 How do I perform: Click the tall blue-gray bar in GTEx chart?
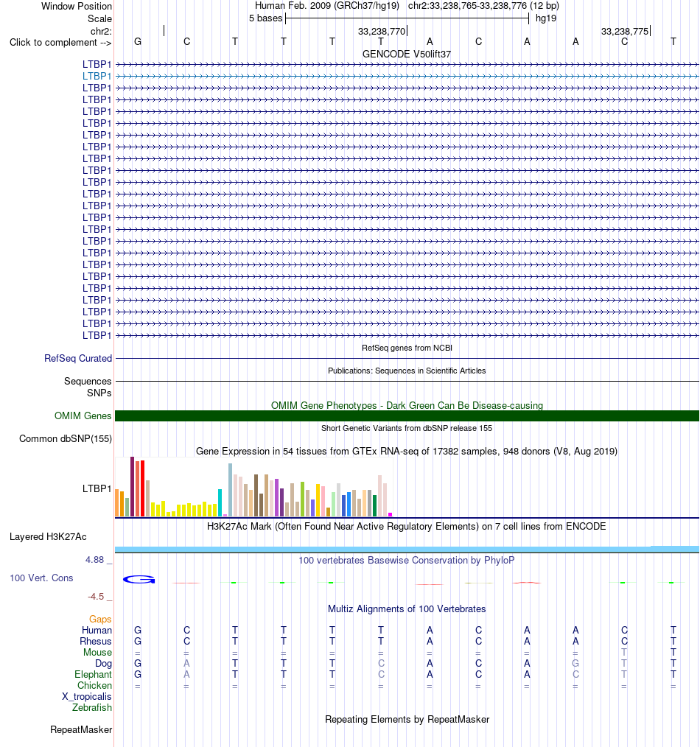click(x=230, y=490)
